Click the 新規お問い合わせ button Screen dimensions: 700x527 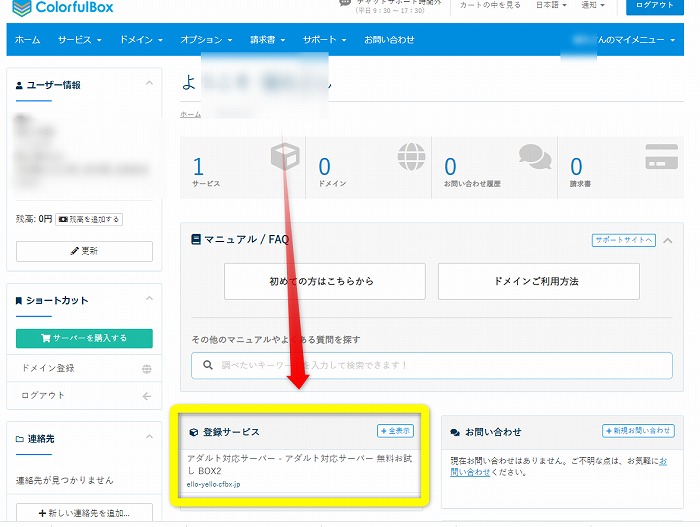tap(638, 431)
